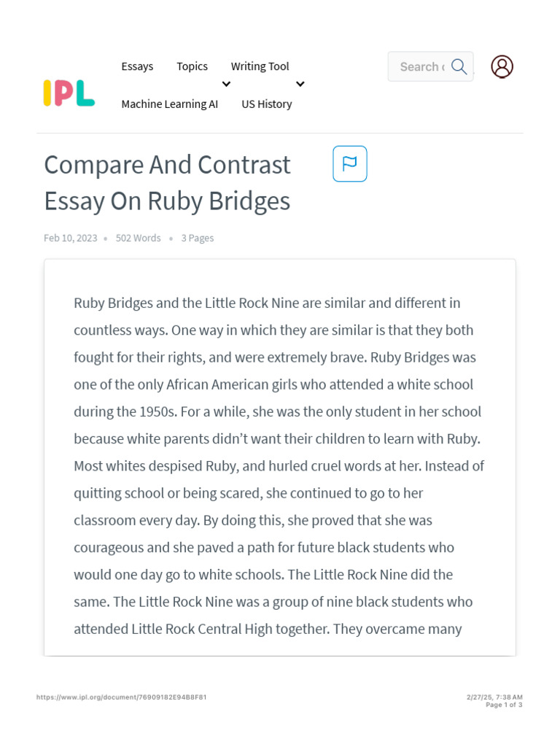Open the Machine Learning AI link
Screen dimensions: 560x747
coord(169,104)
